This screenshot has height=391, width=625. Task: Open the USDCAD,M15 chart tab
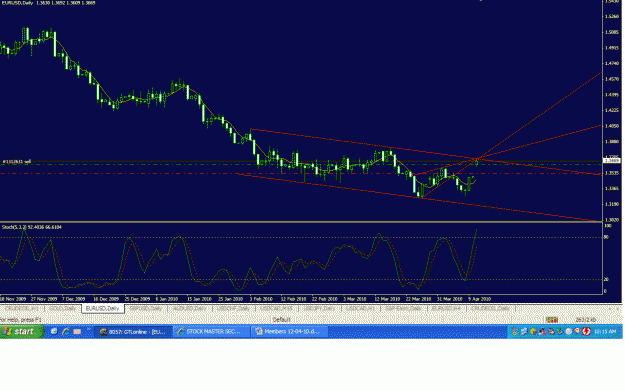pos(276,308)
